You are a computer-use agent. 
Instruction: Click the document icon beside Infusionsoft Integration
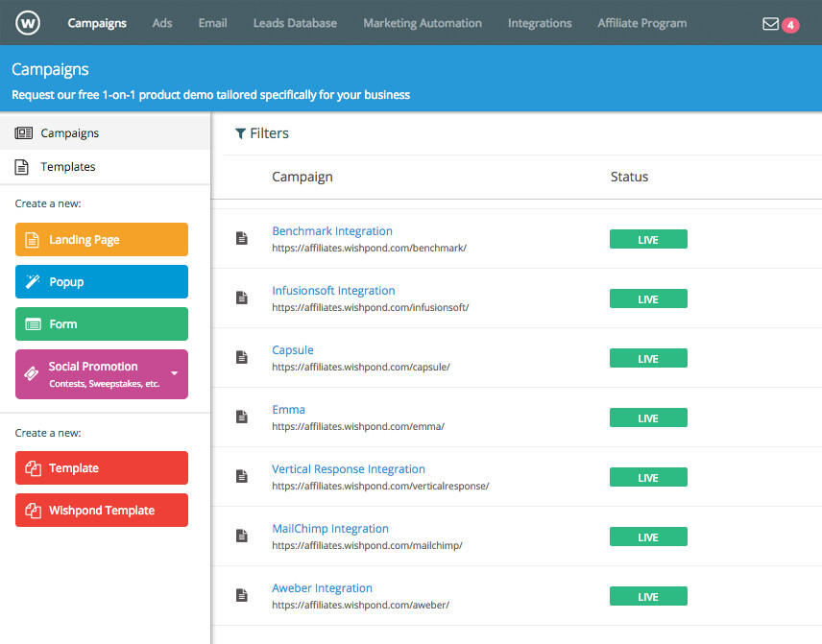tap(242, 298)
